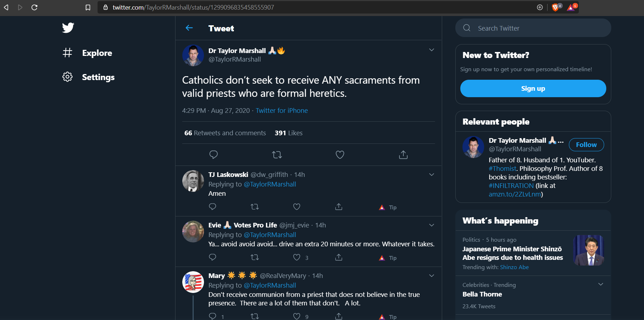Viewport: 644px width, 320px height.
Task: Go back using the blue arrow
Action: (189, 28)
